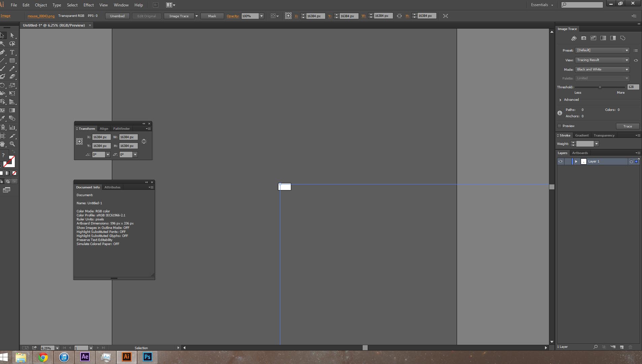The image size is (642, 364).
Task: Click the Threshold value field
Action: [633, 87]
